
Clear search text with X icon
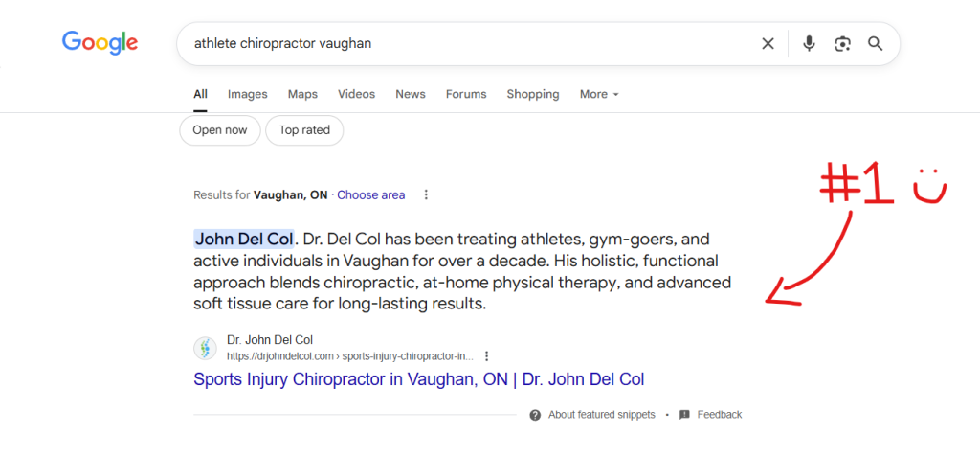pos(768,43)
